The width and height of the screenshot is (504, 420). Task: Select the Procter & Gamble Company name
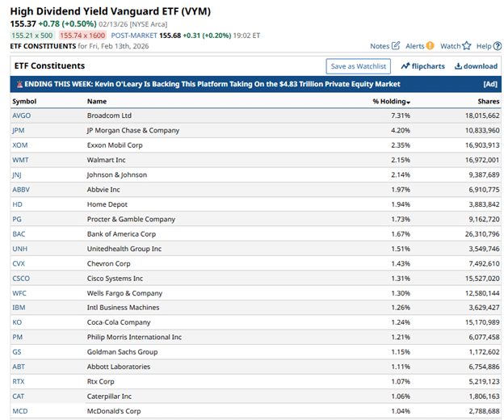[x=131, y=219]
